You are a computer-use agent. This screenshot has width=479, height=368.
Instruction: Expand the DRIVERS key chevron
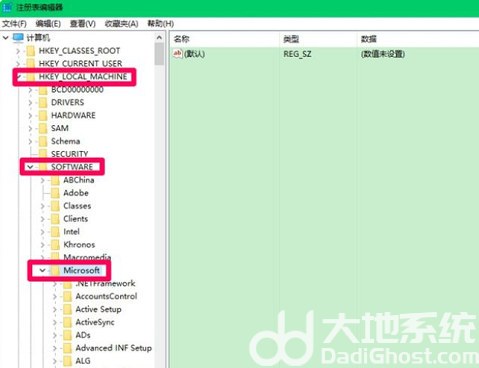point(30,103)
